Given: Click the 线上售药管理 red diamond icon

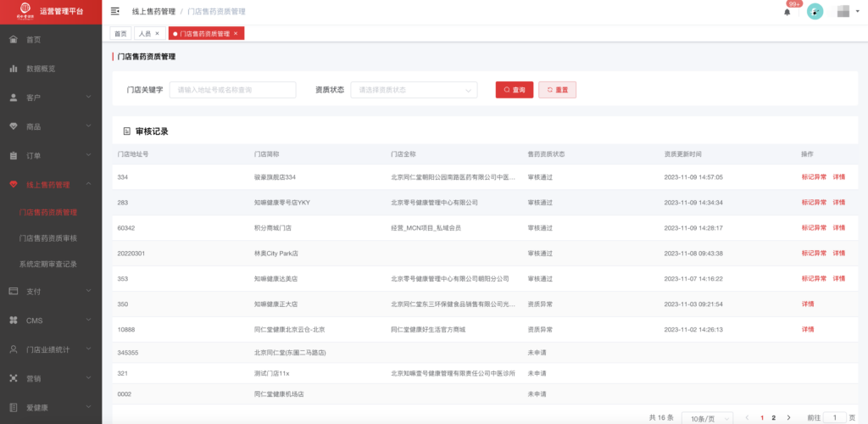Looking at the screenshot, I should click(14, 184).
